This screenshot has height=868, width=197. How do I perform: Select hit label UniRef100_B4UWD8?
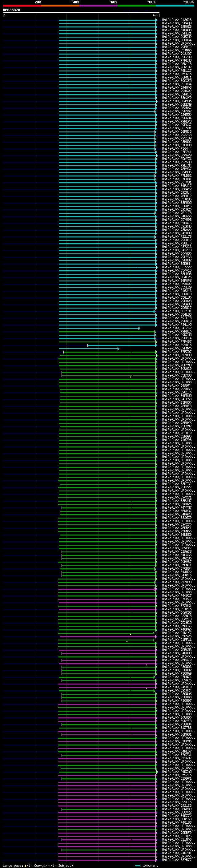coord(177,30)
